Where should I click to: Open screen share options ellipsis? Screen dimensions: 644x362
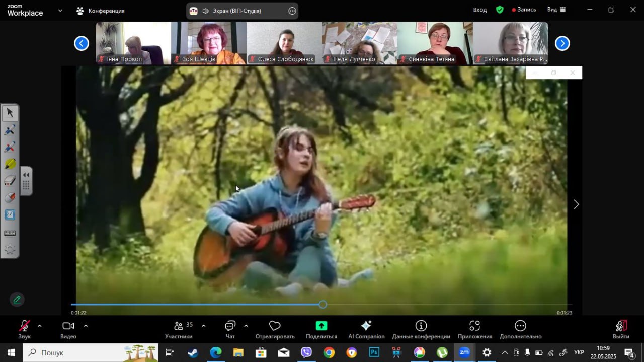(292, 11)
